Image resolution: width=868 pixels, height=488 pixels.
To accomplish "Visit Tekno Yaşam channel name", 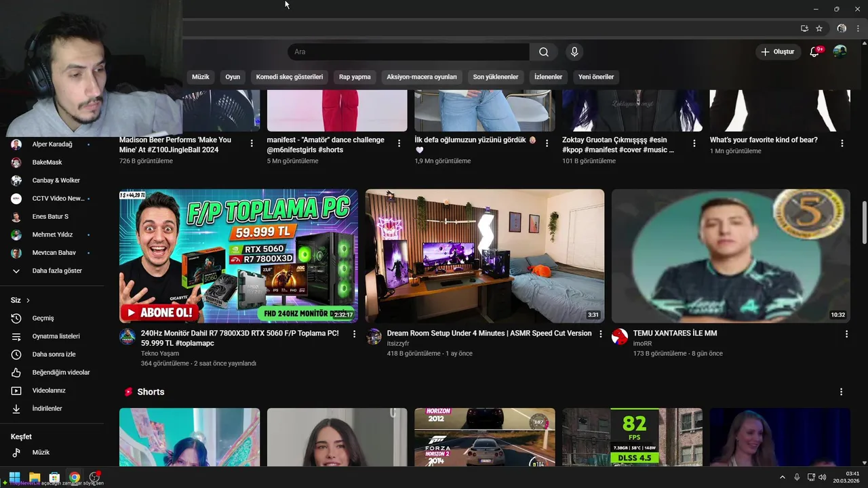I will (160, 354).
